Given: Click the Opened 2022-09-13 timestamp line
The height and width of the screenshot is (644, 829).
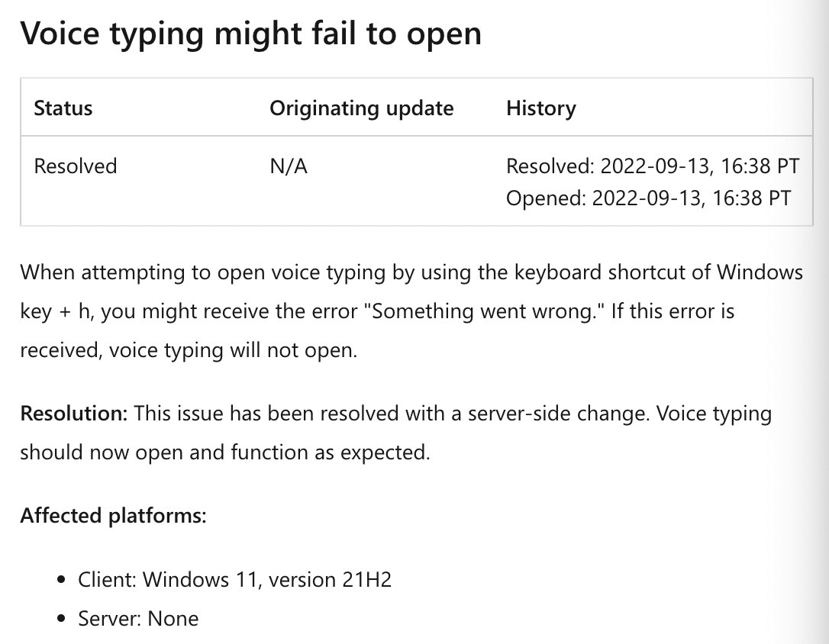Looking at the screenshot, I should (x=648, y=198).
